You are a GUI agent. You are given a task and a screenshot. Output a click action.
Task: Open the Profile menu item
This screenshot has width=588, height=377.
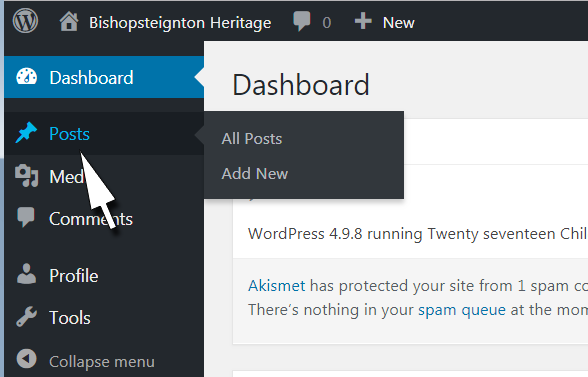(74, 276)
